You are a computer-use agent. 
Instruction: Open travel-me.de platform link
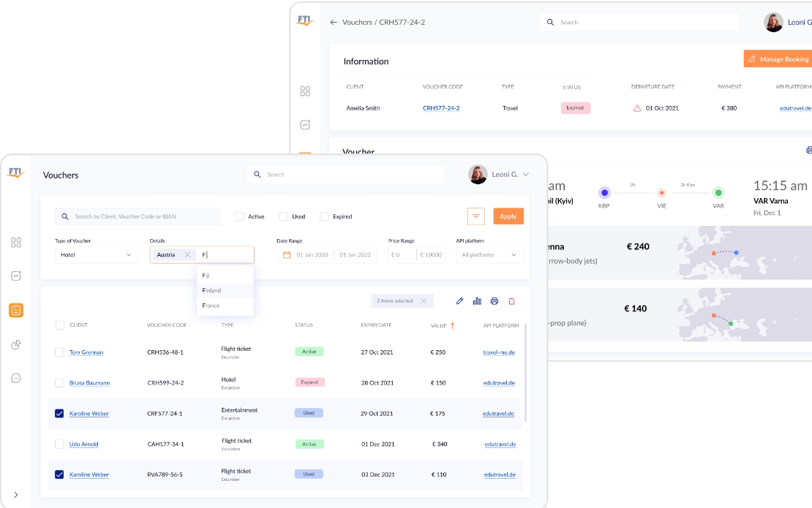499,352
